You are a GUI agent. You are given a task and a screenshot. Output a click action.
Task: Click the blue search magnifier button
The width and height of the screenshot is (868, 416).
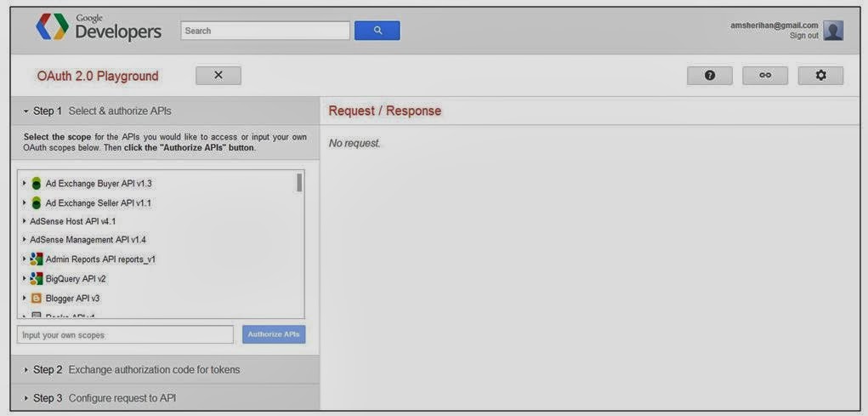point(377,31)
